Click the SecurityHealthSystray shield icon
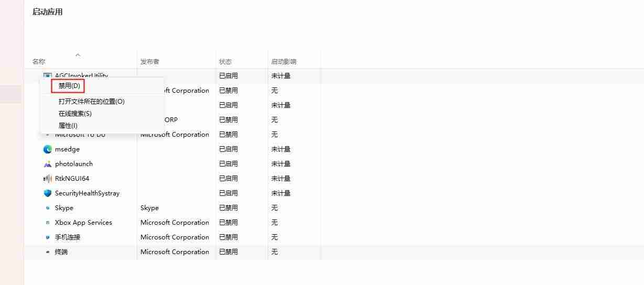The width and height of the screenshot is (644, 285). [48, 193]
